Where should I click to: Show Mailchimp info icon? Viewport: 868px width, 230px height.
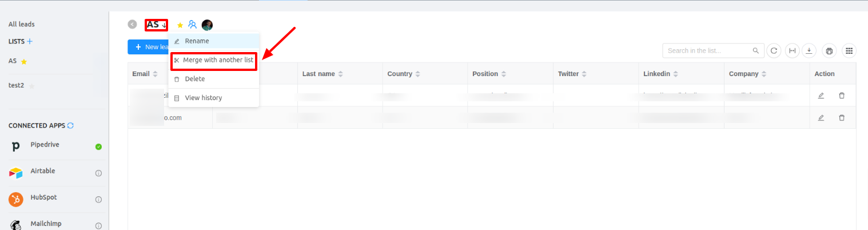pyautogui.click(x=98, y=226)
